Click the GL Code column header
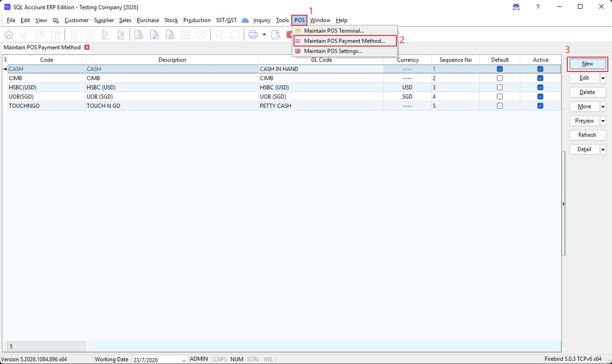 pos(321,60)
